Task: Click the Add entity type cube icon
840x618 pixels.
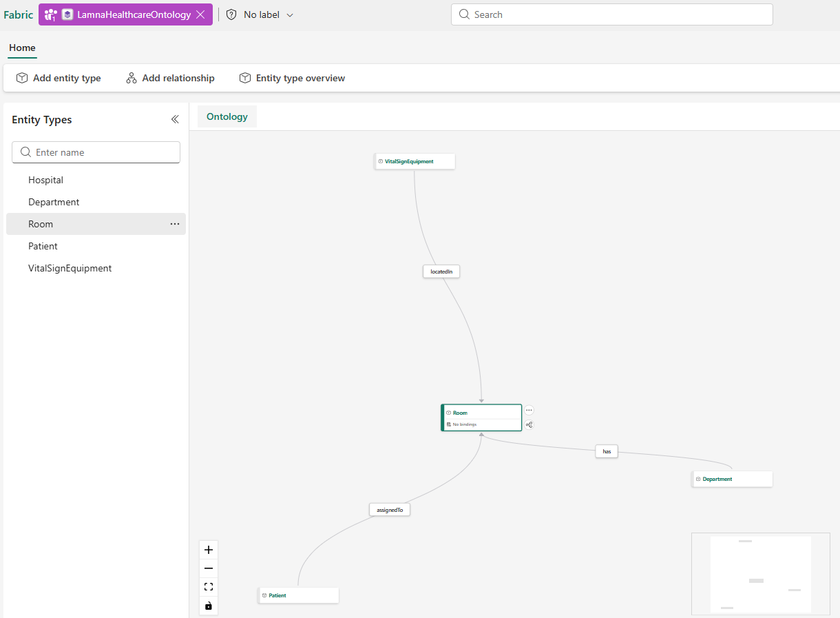Action: pos(21,78)
